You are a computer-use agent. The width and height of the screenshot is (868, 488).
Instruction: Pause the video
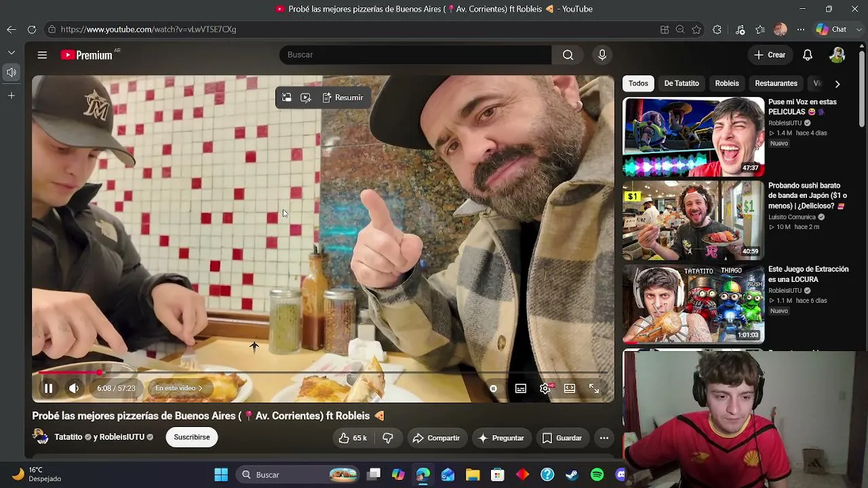[x=48, y=388]
